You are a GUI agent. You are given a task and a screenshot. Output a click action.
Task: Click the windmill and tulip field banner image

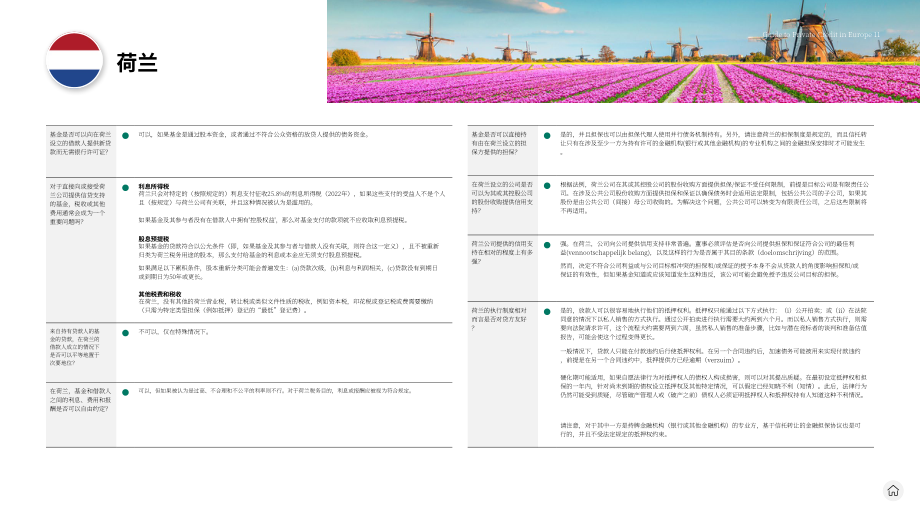623,51
